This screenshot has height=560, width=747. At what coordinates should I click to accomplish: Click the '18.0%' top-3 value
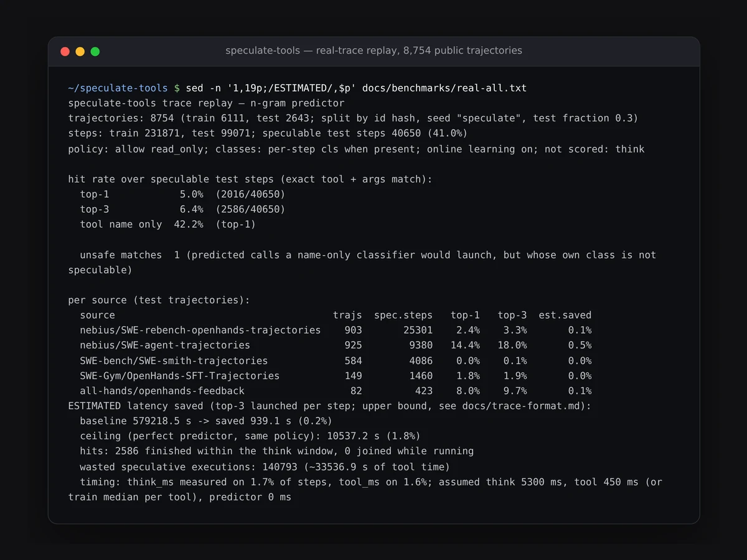[x=512, y=345]
